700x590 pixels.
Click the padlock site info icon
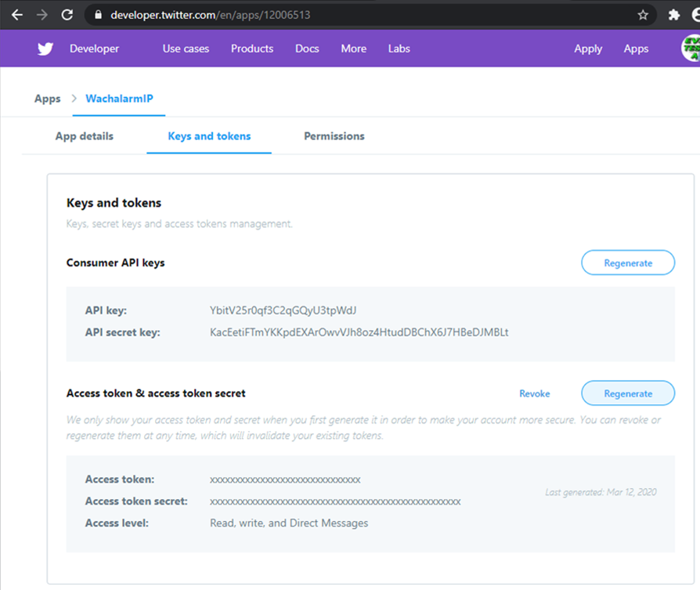(98, 15)
